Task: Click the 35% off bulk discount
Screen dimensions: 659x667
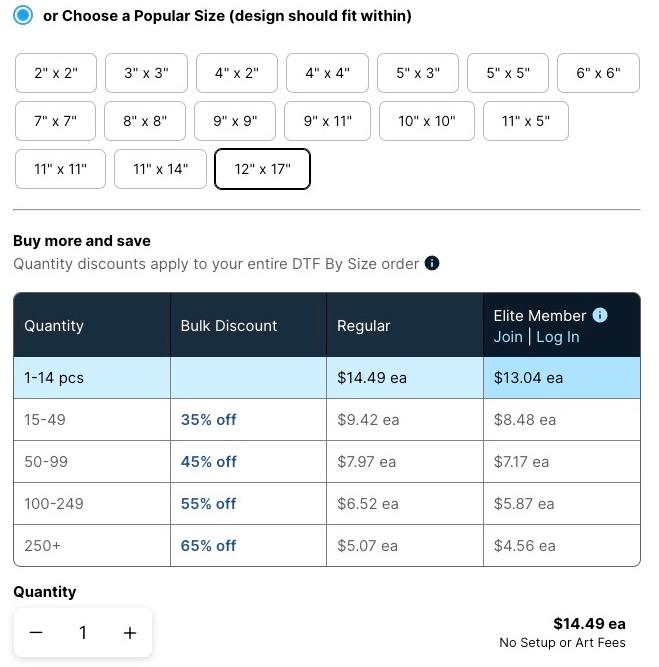Action: [209, 420]
